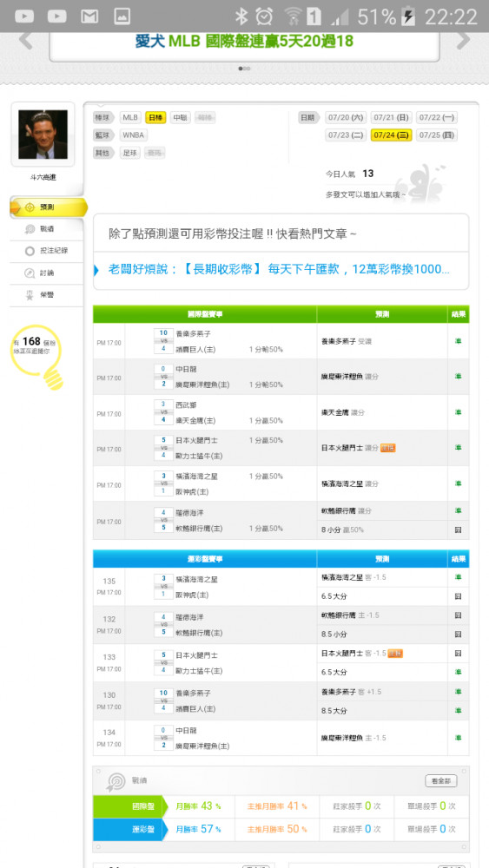This screenshot has height=868, width=489.
Task: Open the image notification in status bar
Action: point(122,16)
